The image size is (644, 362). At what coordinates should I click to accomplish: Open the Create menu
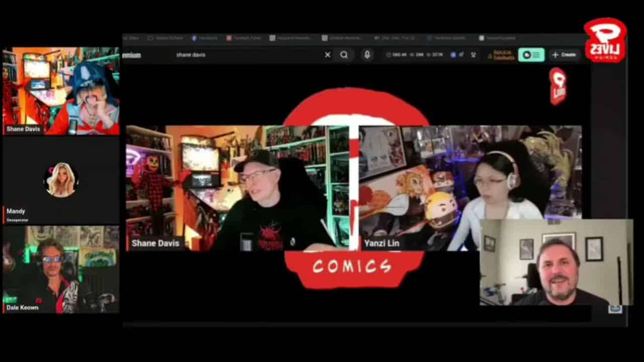click(x=564, y=55)
